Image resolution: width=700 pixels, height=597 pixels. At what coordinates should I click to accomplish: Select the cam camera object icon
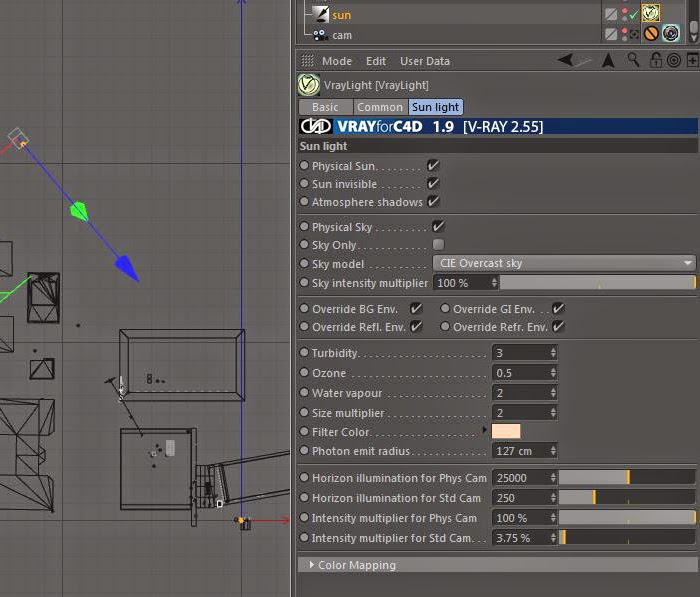tap(320, 35)
